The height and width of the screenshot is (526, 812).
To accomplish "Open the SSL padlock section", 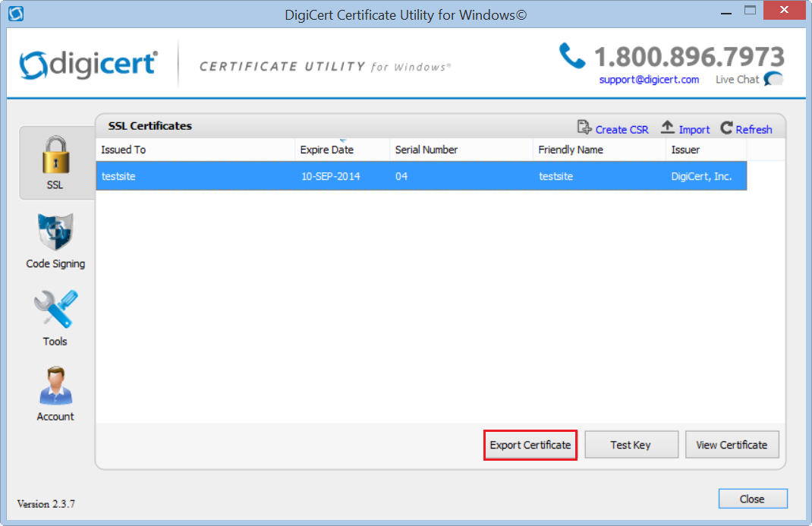I will coord(55,162).
